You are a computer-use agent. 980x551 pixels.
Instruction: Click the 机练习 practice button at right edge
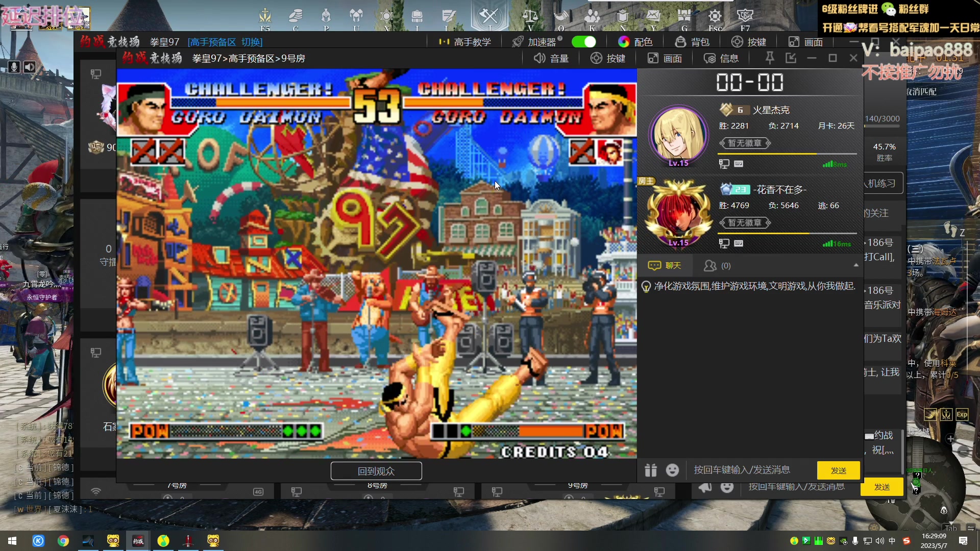click(883, 183)
